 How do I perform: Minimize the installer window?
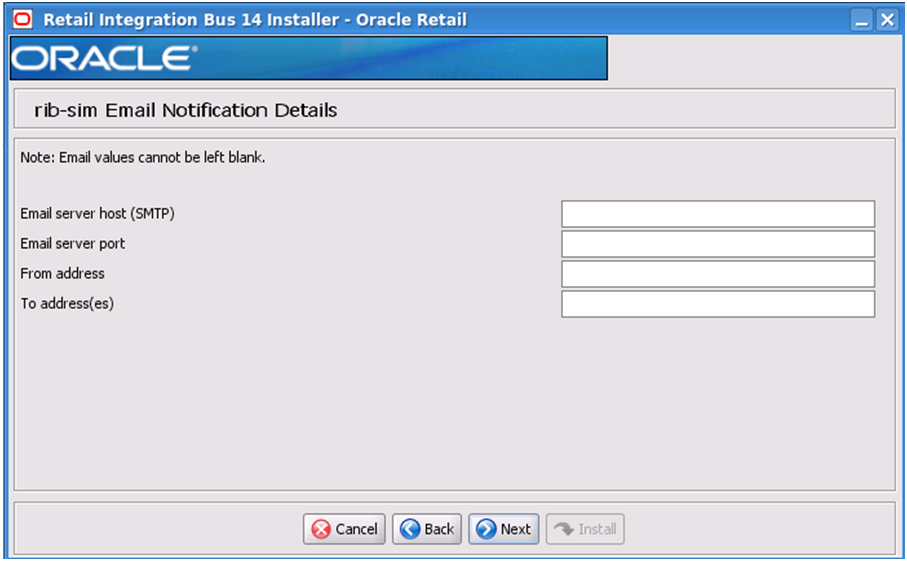[x=861, y=20]
